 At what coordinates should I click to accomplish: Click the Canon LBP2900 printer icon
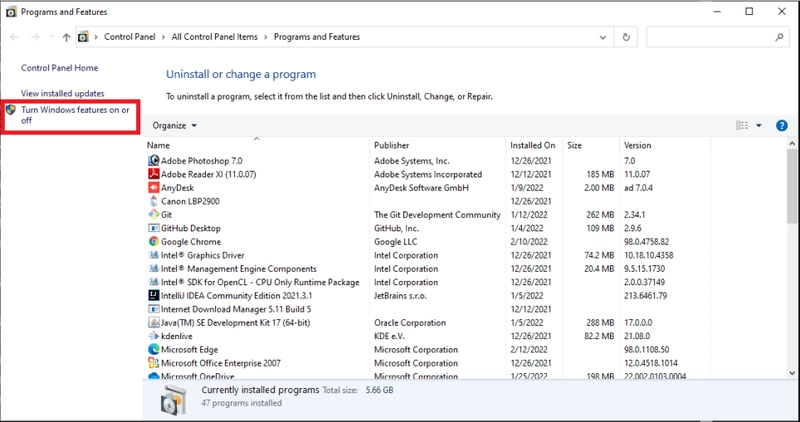[x=154, y=201]
